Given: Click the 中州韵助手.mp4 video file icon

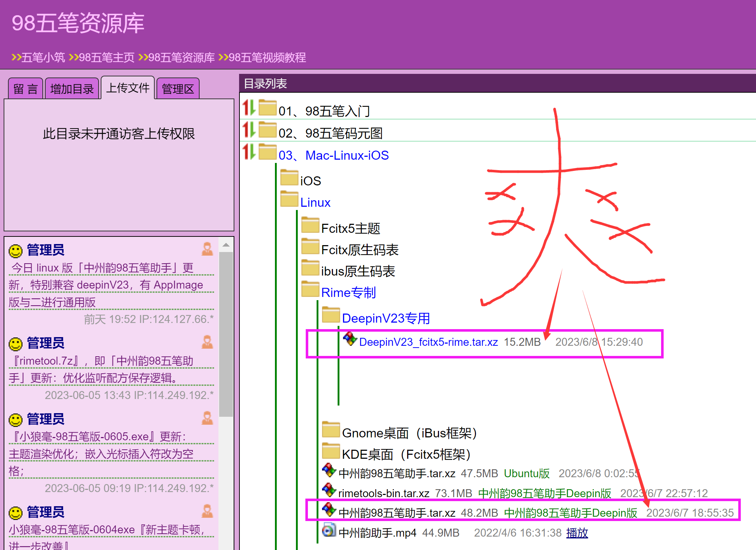Looking at the screenshot, I should coord(329,530).
